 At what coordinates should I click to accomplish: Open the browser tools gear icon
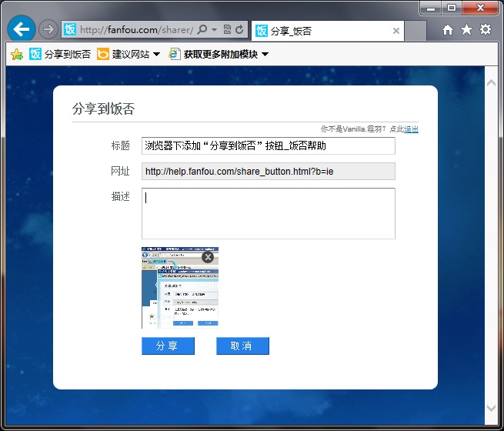click(x=486, y=29)
